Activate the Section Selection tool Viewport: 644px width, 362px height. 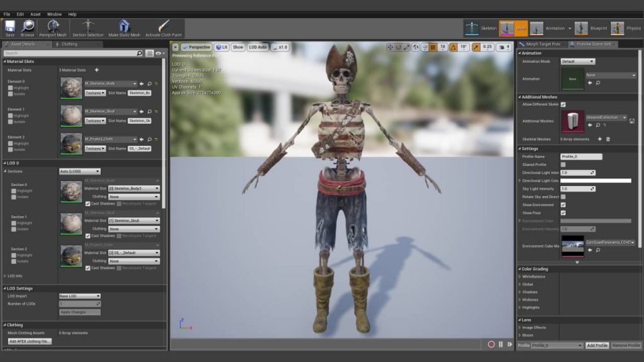tap(88, 28)
